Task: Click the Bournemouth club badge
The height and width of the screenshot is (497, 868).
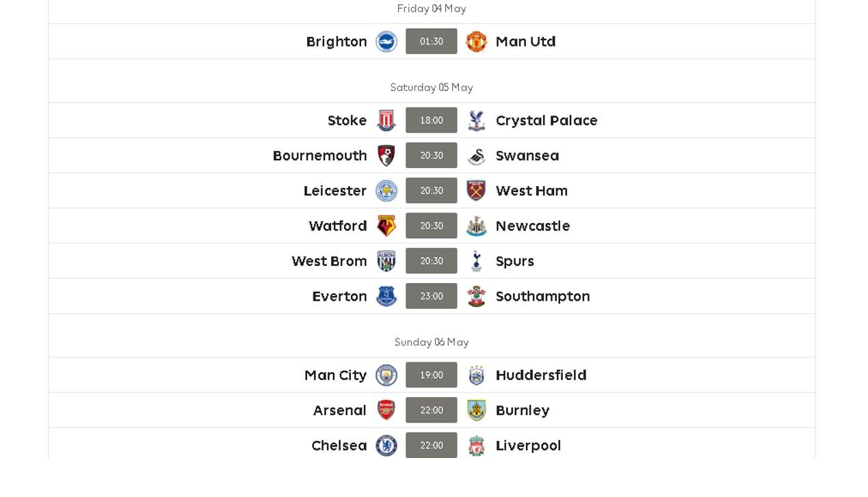Action: (x=386, y=156)
